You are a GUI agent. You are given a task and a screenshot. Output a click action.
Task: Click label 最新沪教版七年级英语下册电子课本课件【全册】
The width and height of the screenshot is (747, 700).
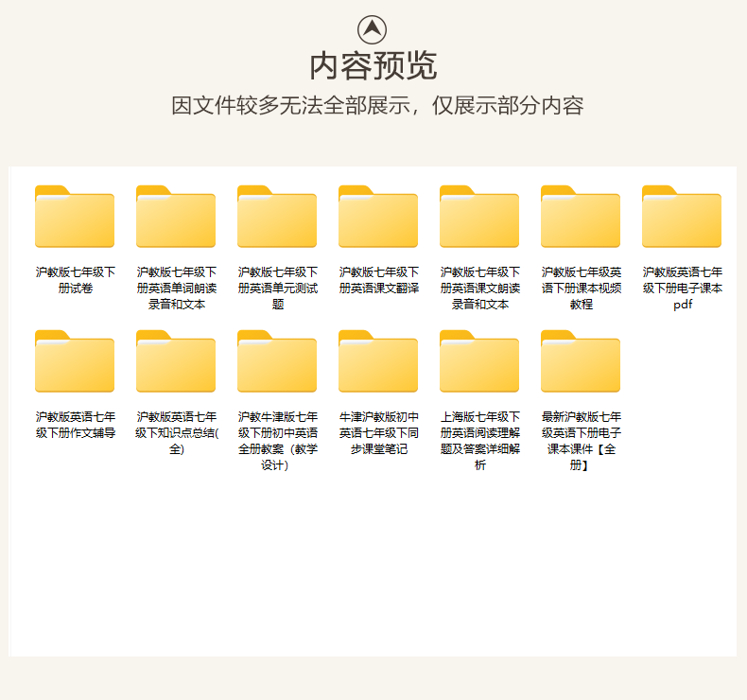click(582, 441)
